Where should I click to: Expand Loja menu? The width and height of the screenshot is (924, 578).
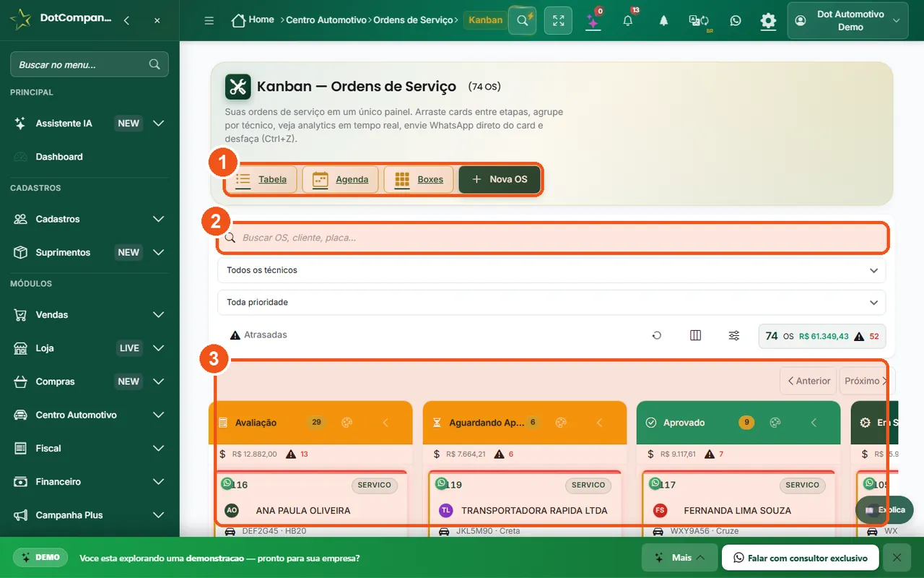(90, 348)
